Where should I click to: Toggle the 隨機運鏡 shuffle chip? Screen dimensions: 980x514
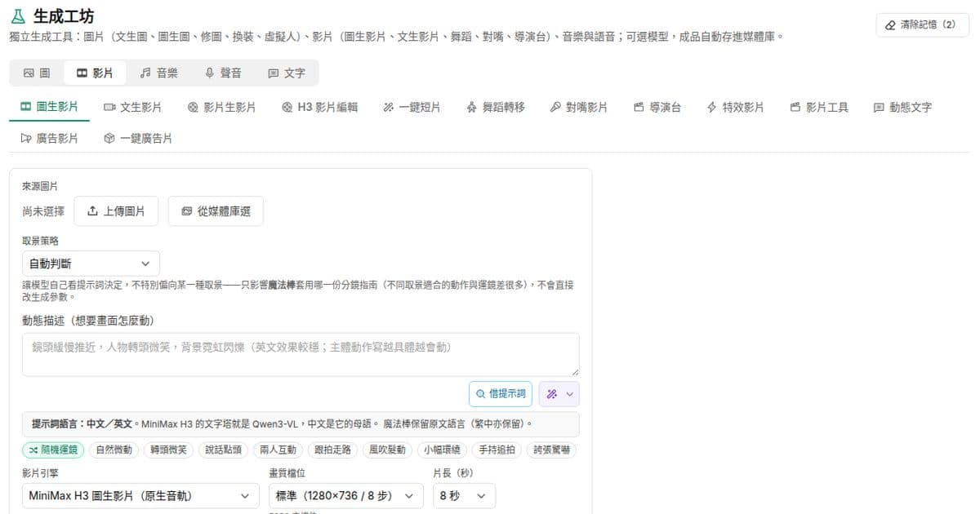pyautogui.click(x=54, y=450)
